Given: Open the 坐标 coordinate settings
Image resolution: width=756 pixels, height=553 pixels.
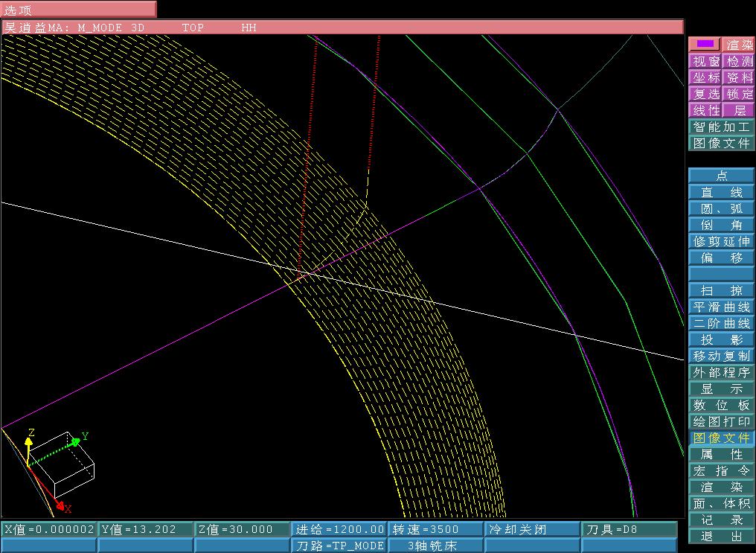Looking at the screenshot, I should coord(705,77).
